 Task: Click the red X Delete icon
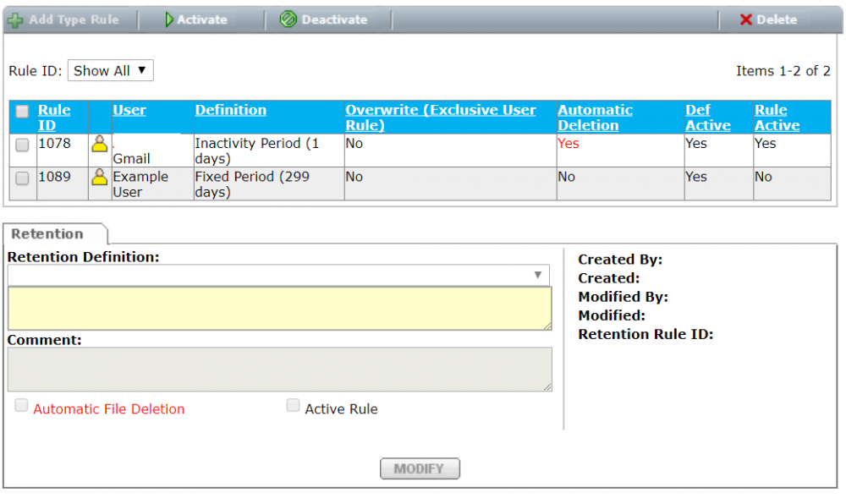[745, 19]
